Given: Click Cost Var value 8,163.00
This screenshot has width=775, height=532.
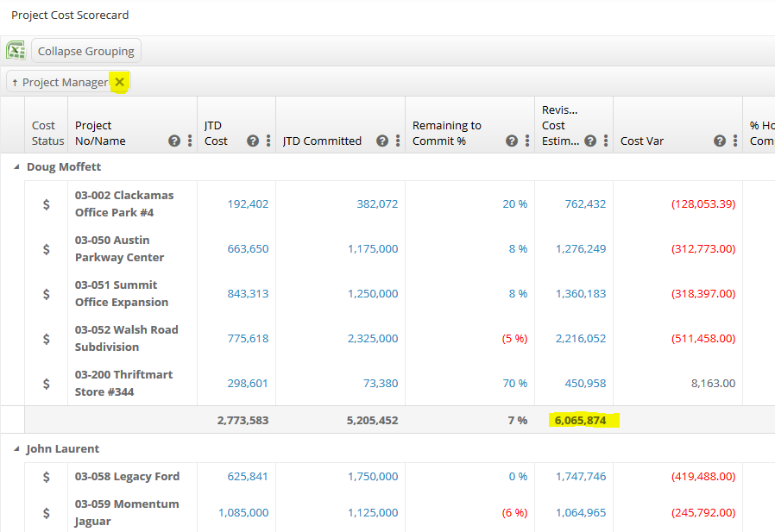Looking at the screenshot, I should (x=713, y=384).
